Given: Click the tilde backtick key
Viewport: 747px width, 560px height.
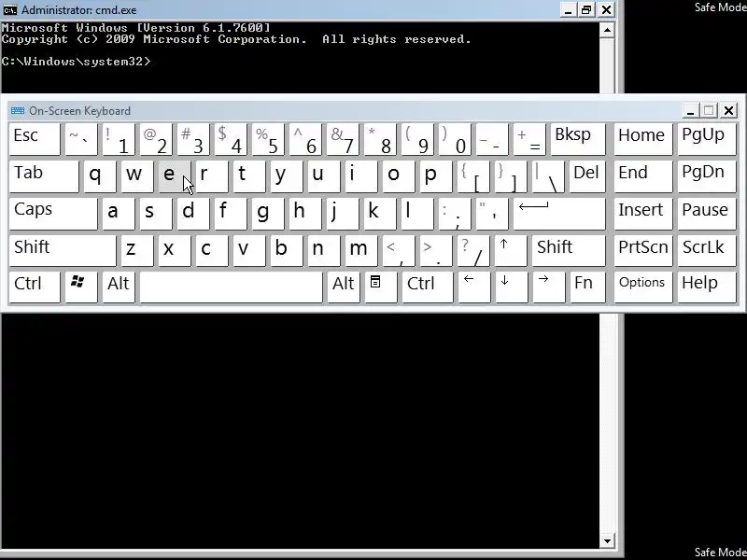Looking at the screenshot, I should coord(81,139).
